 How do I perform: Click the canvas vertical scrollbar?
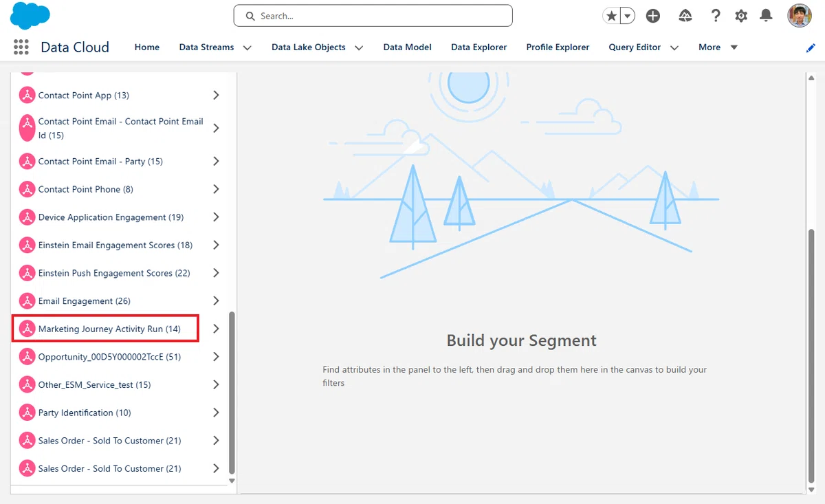click(x=811, y=358)
